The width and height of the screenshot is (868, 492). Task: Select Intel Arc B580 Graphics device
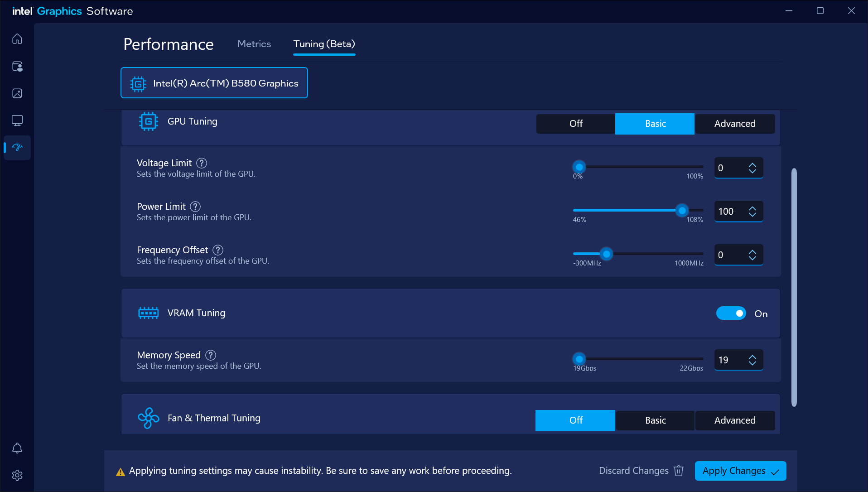tap(214, 83)
